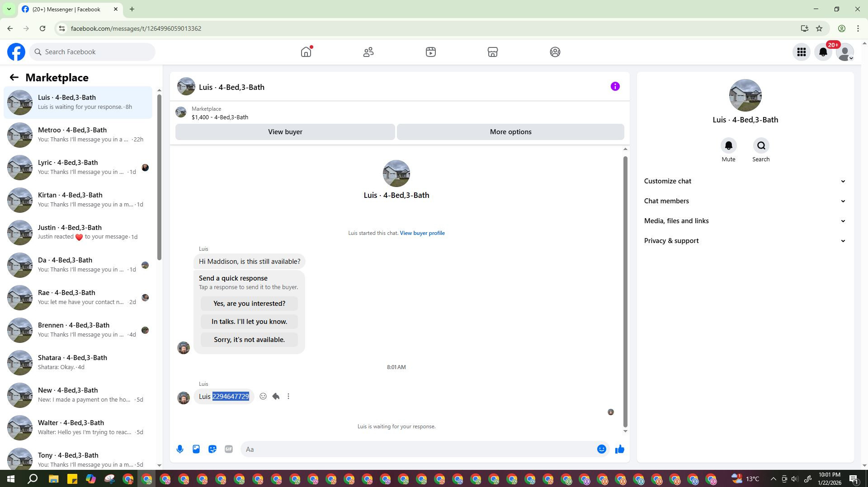The width and height of the screenshot is (868, 487).
Task: Open Justin 4-Bed,3-Bath conversation
Action: click(78, 233)
